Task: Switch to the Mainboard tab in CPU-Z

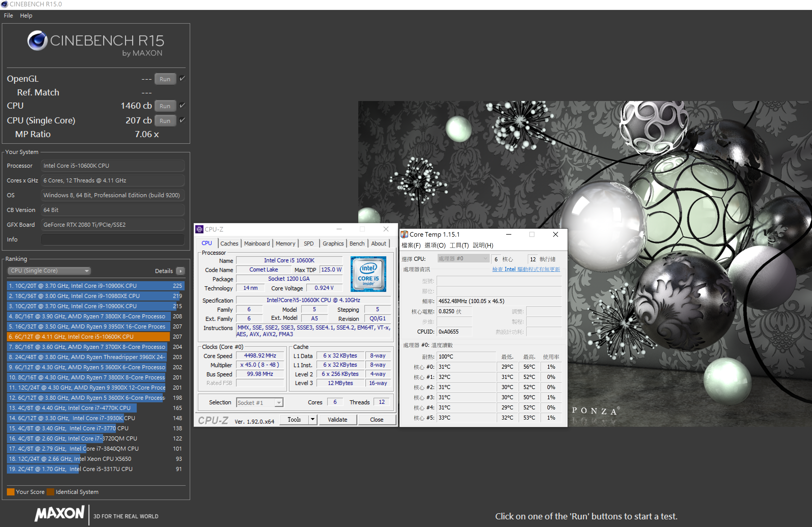Action: (x=257, y=243)
